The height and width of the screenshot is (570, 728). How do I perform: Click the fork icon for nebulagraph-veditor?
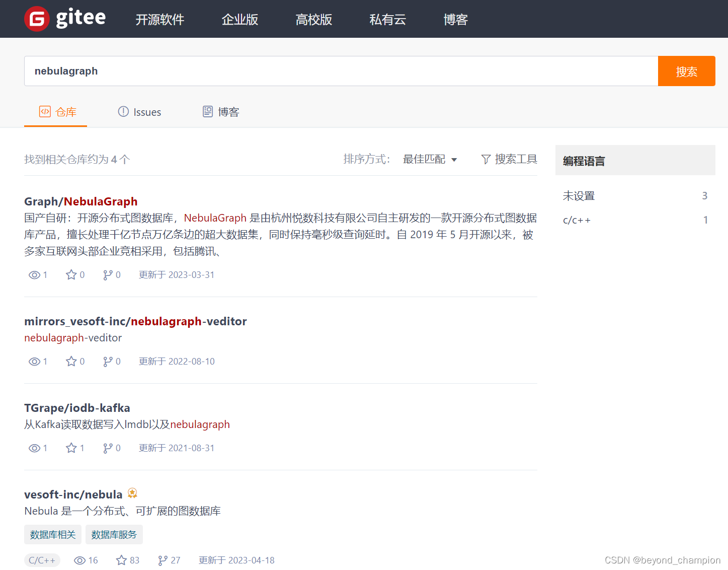108,362
